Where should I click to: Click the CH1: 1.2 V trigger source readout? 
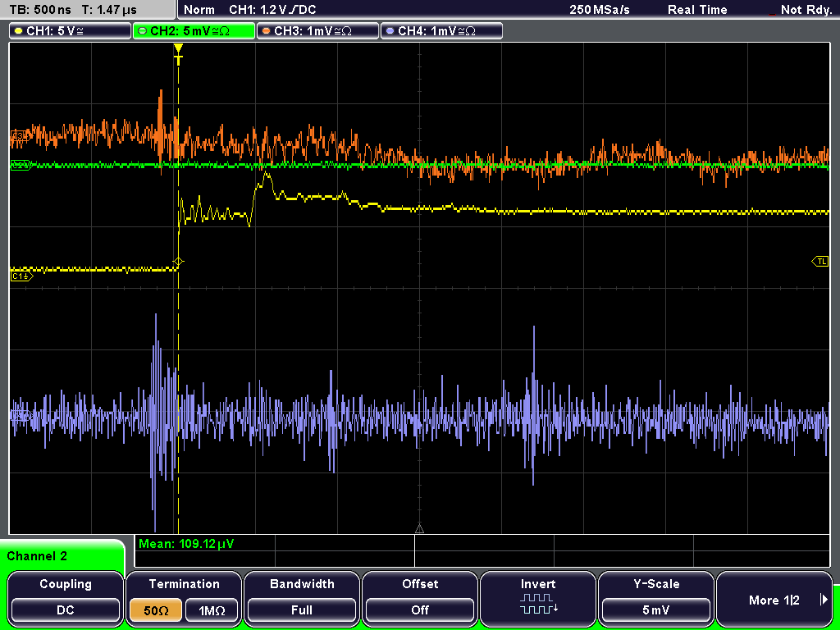click(272, 10)
